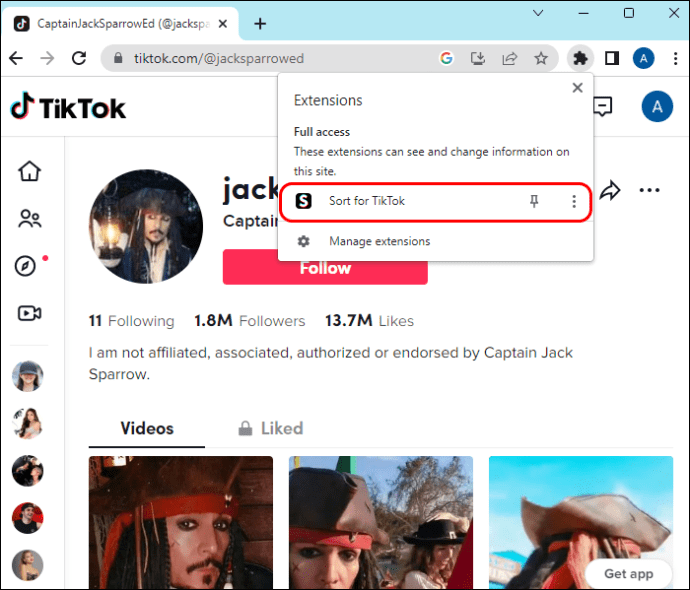Open the Following people icon in sidebar
Image resolution: width=690 pixels, height=590 pixels.
pos(29,219)
